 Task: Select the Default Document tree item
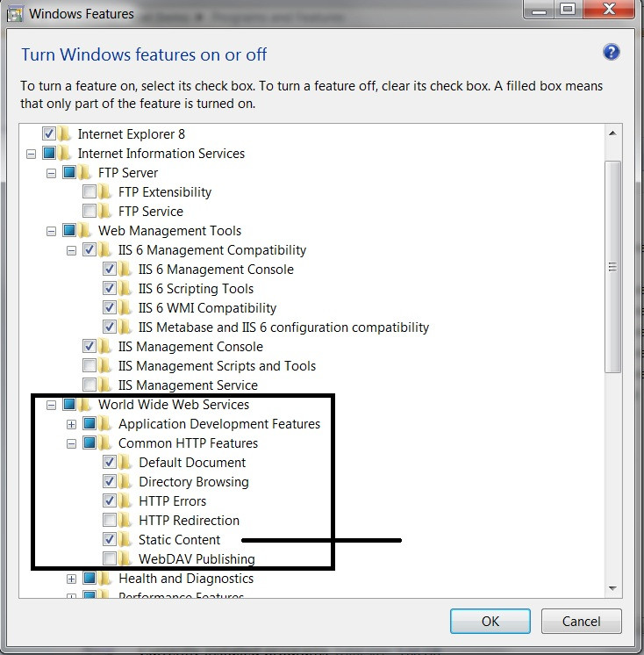coord(192,463)
